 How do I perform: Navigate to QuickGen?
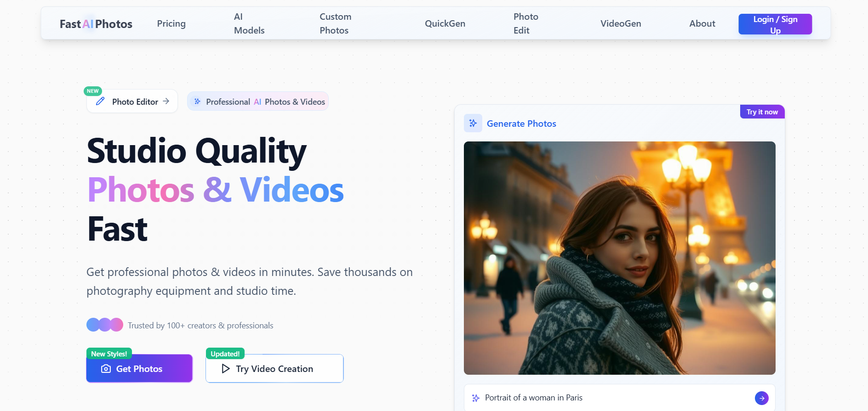[445, 23]
